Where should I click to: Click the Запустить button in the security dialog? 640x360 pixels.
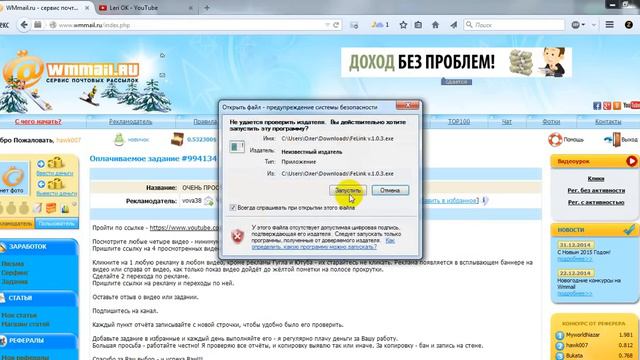pos(348,190)
